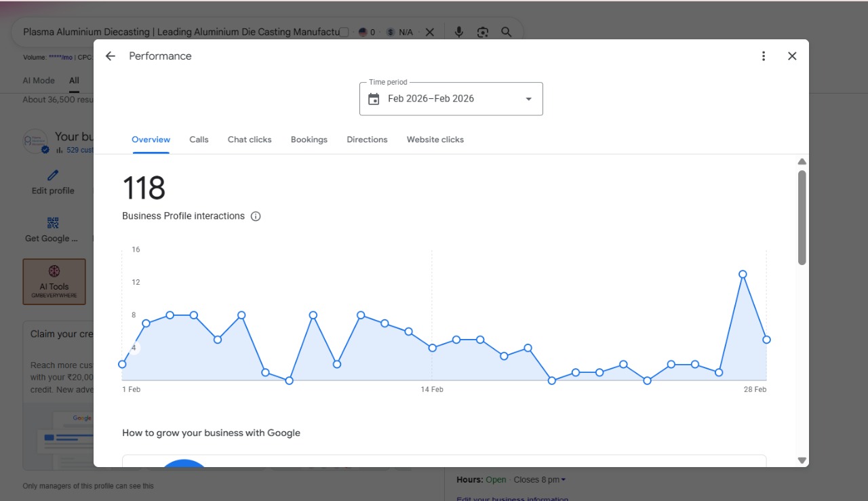Clear the search box with X icon
This screenshot has height=501, width=868.
(x=429, y=32)
